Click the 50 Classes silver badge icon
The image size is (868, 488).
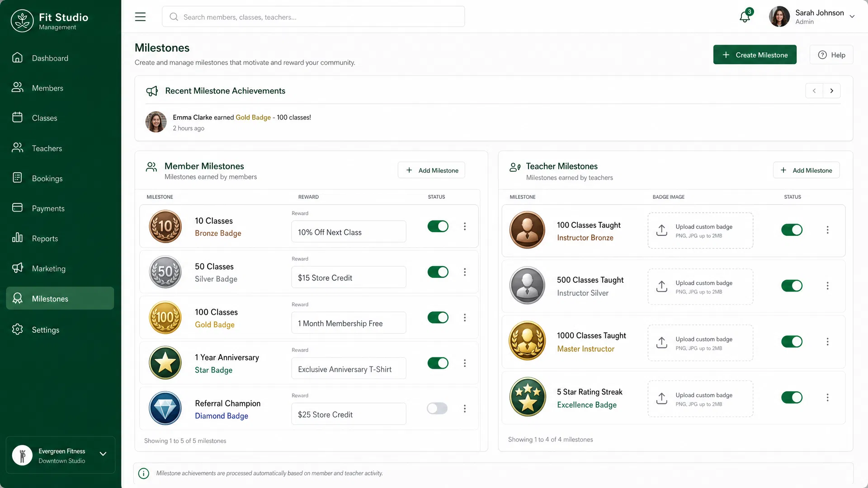tap(165, 272)
